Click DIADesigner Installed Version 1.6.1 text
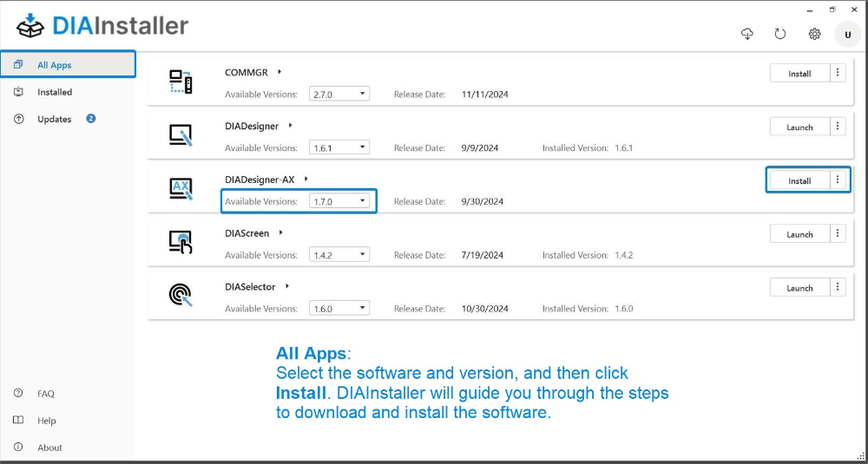The image size is (868, 464). tap(588, 147)
